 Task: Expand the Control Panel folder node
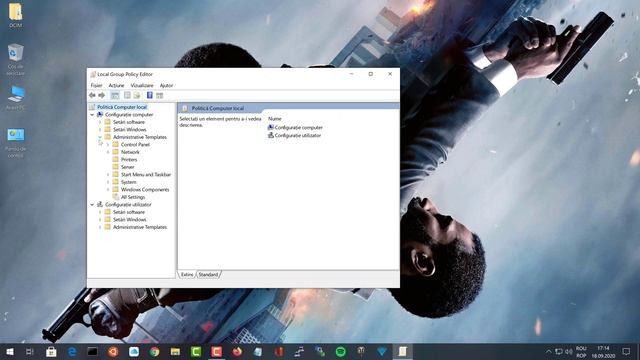click(x=108, y=144)
